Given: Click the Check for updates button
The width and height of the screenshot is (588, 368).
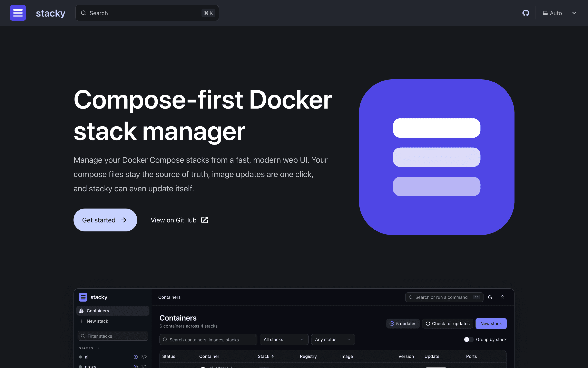Looking at the screenshot, I should coord(447,323).
